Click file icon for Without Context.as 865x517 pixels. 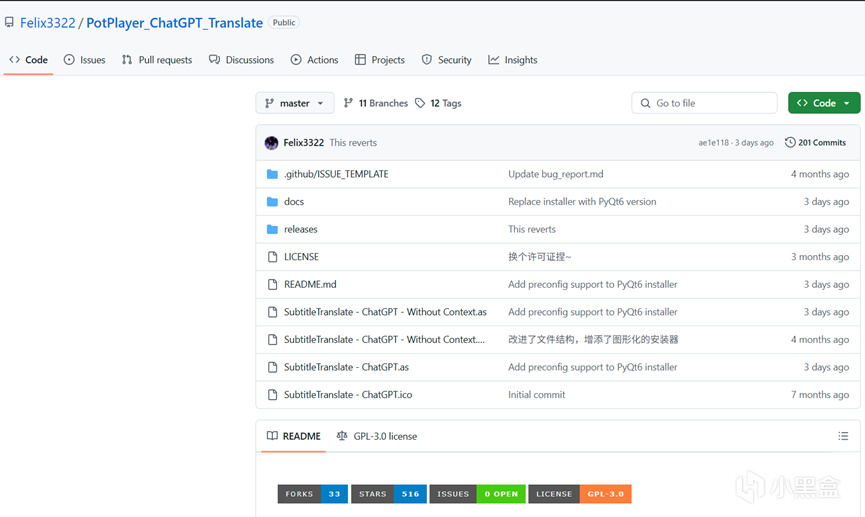pyautogui.click(x=272, y=312)
